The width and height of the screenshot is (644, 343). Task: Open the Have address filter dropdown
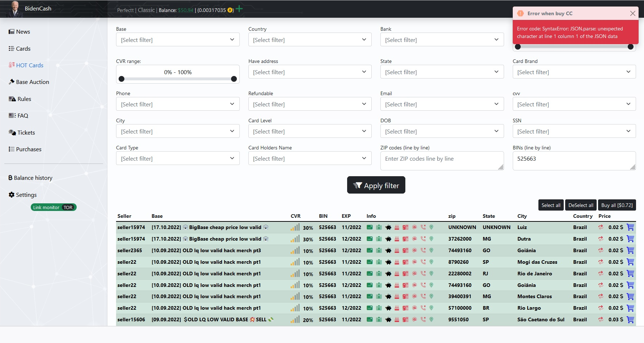coord(310,72)
